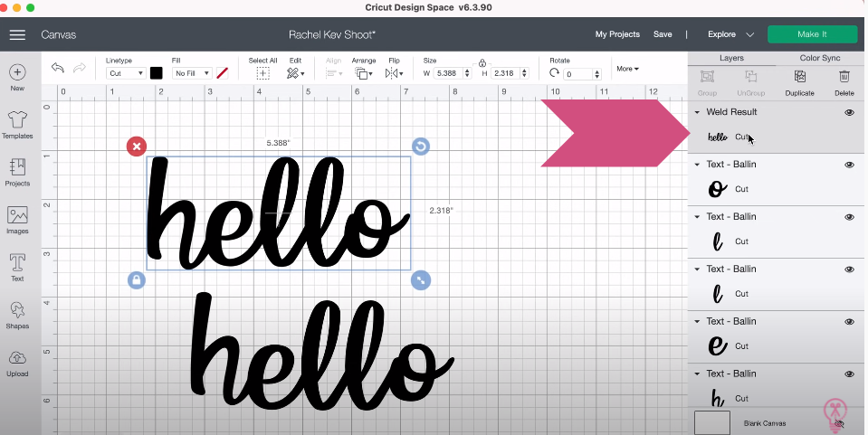Open the Edit scissors tool
Viewport: 868px width, 435px height.
coord(295,73)
